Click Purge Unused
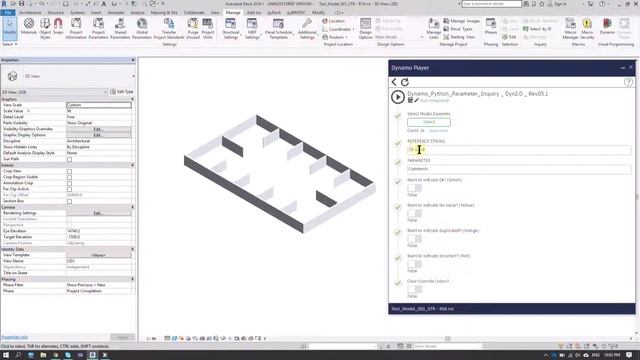This screenshot has width=640, height=360. click(193, 28)
